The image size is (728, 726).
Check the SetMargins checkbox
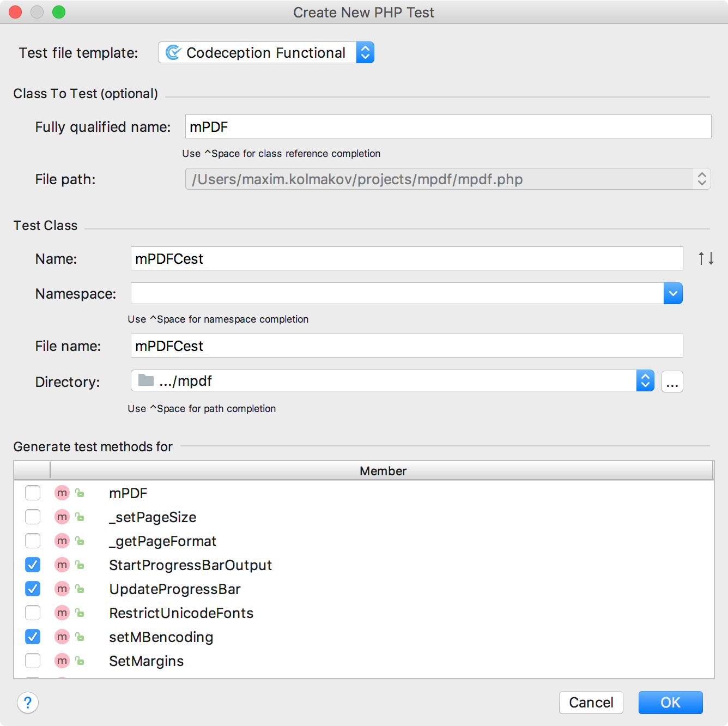pyautogui.click(x=33, y=661)
